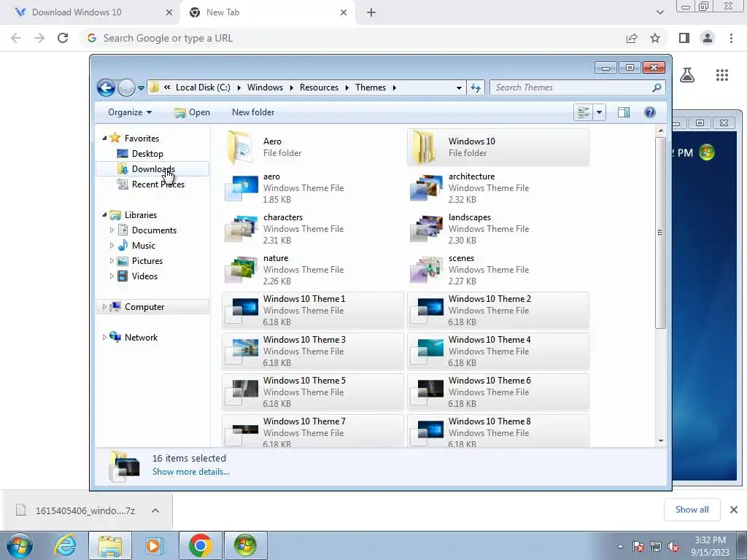This screenshot has width=747, height=560.
Task: Select Resources breadcrumb segment
Action: (x=319, y=87)
